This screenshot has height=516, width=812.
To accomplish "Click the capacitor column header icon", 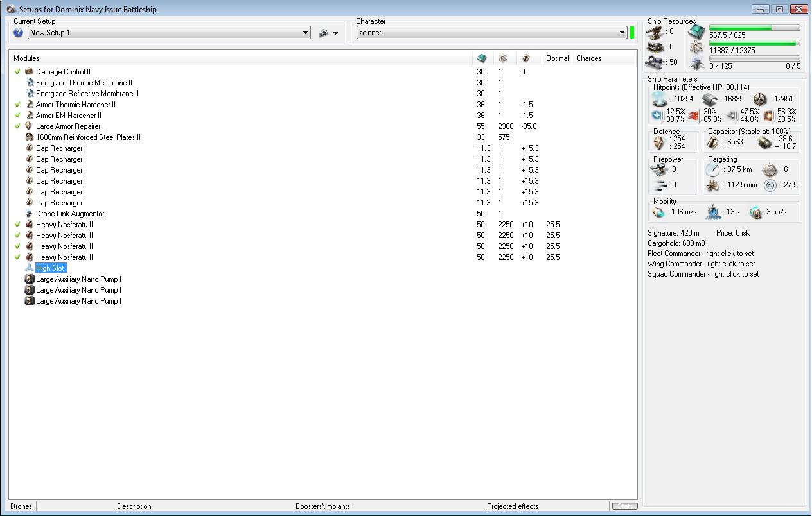I will [x=526, y=58].
